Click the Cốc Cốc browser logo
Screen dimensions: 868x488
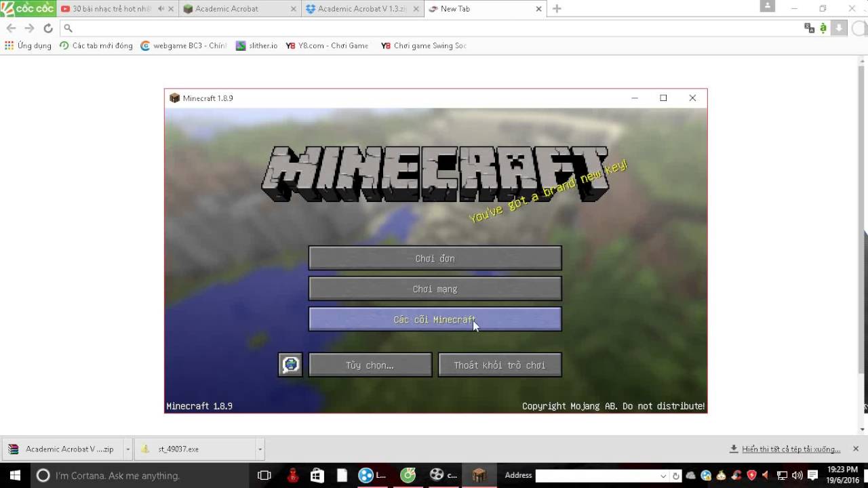[28, 8]
